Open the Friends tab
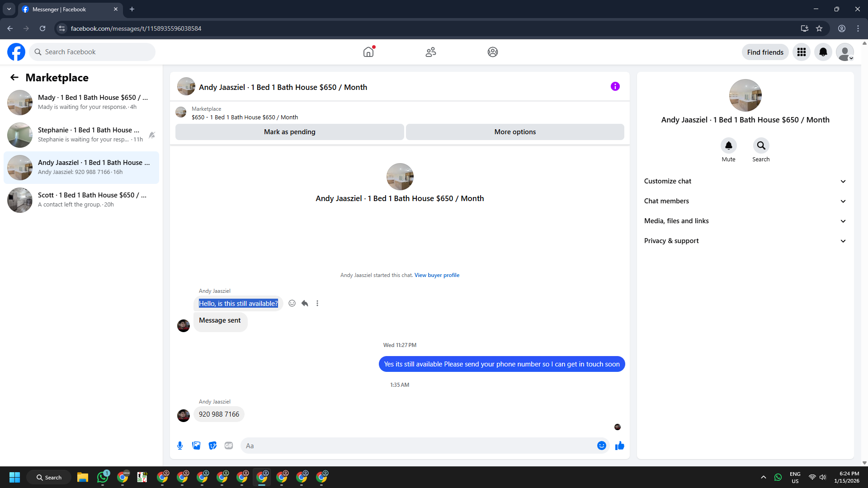This screenshot has width=868, height=488. (x=430, y=52)
